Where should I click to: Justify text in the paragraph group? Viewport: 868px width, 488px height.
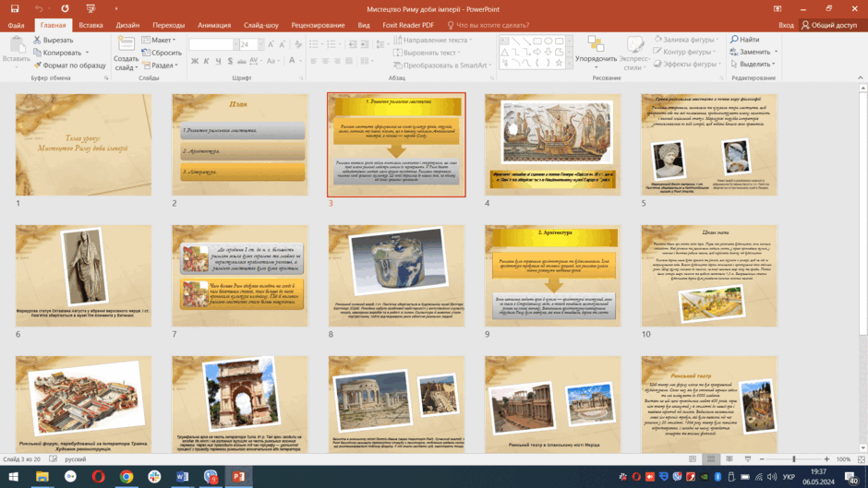(349, 61)
